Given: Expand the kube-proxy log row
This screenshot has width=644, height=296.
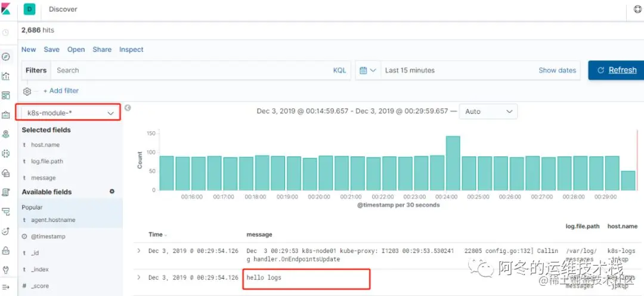Looking at the screenshot, I should point(139,251).
